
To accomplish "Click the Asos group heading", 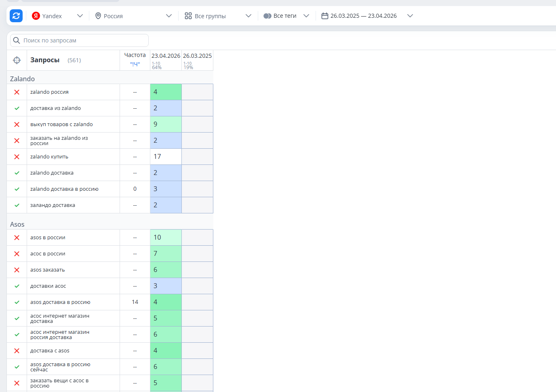I will pyautogui.click(x=17, y=224).
